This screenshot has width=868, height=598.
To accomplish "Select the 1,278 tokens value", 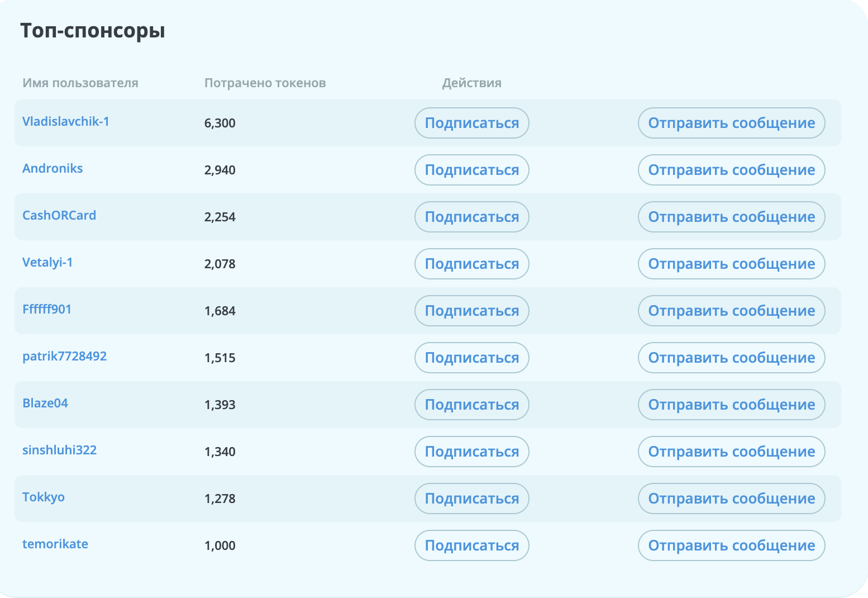I will [220, 499].
